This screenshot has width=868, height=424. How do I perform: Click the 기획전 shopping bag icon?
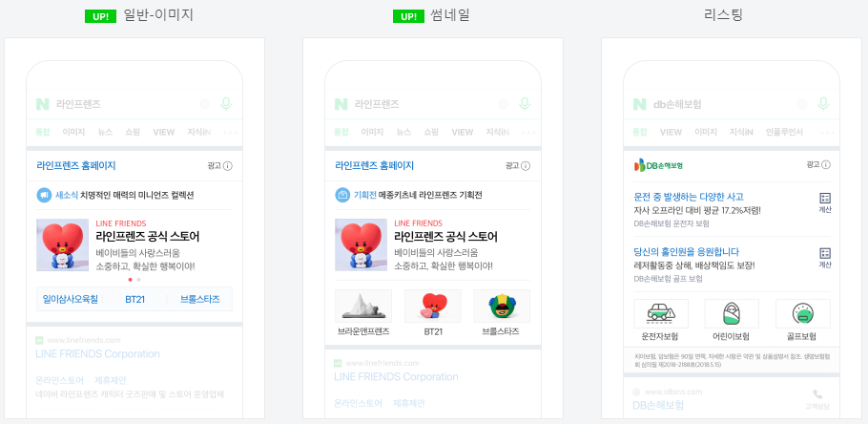point(342,195)
